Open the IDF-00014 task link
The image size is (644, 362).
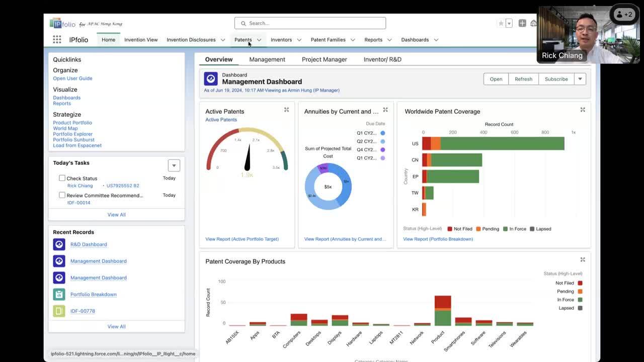click(x=79, y=203)
